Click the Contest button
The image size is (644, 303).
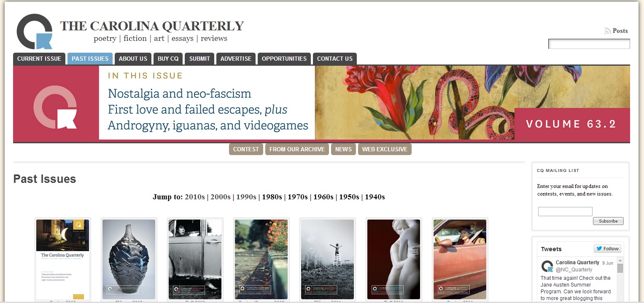coord(246,149)
